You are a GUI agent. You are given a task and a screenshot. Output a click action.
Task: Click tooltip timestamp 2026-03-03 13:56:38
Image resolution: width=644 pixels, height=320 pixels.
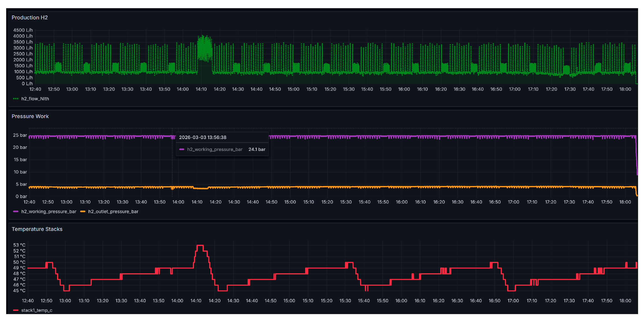pos(203,137)
